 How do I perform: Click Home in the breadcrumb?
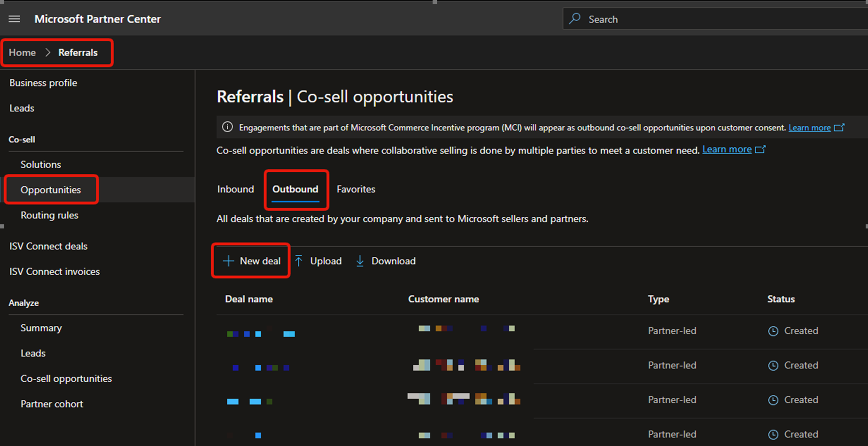pyautogui.click(x=22, y=53)
